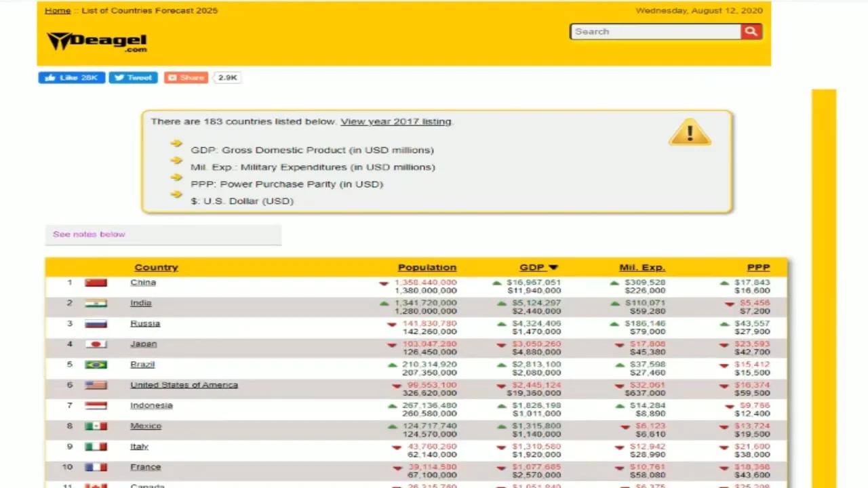Click the India flag icon
Image resolution: width=868 pixels, height=488 pixels.
(96, 304)
